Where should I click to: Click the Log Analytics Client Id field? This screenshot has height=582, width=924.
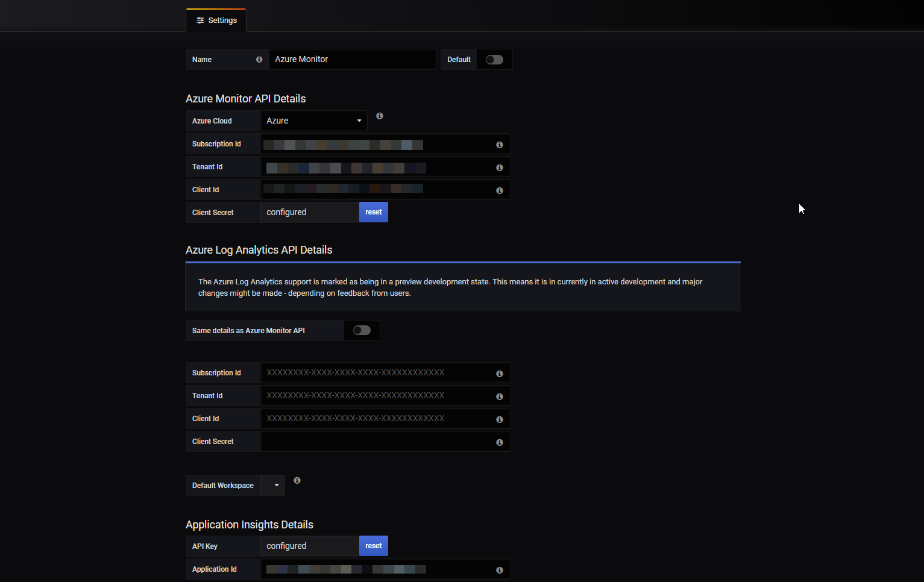pyautogui.click(x=385, y=419)
